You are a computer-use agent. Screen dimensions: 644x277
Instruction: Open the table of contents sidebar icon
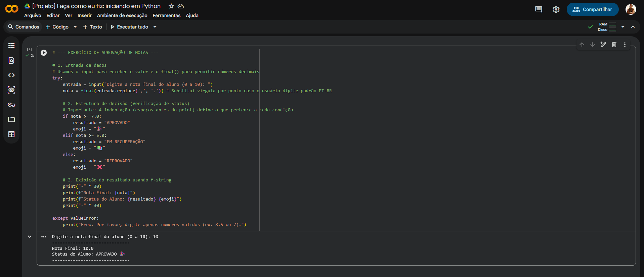click(x=11, y=46)
